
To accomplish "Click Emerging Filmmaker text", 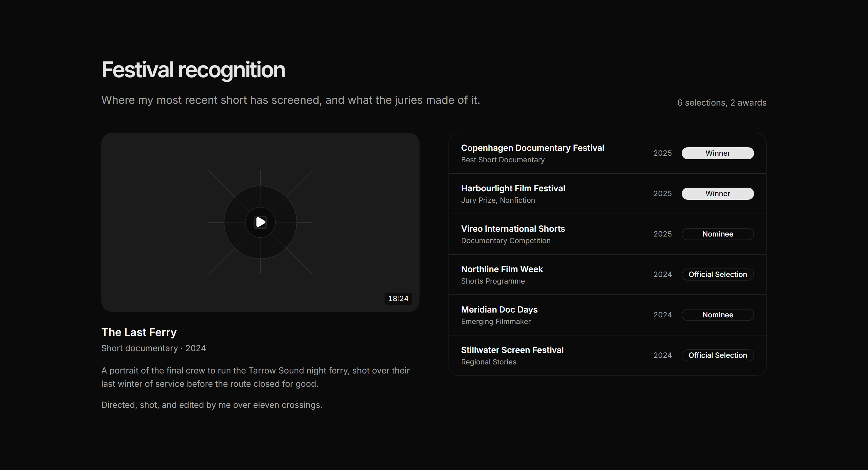I will (x=496, y=322).
